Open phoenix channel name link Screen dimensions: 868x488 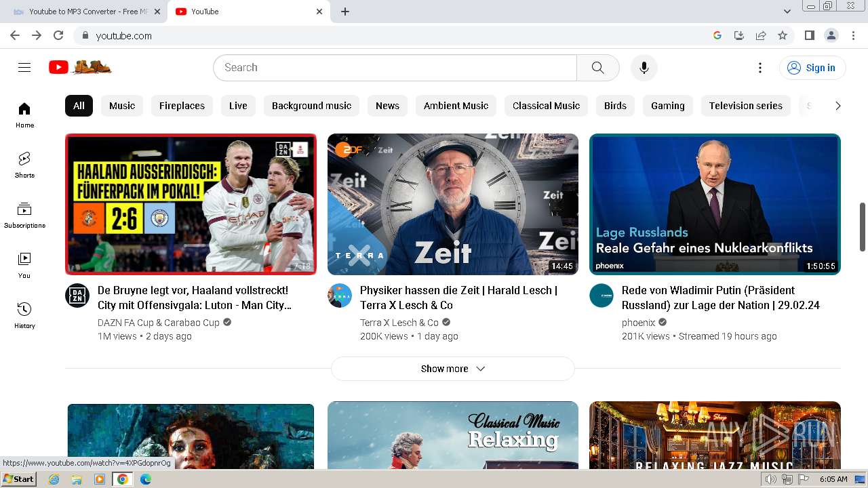(x=639, y=323)
